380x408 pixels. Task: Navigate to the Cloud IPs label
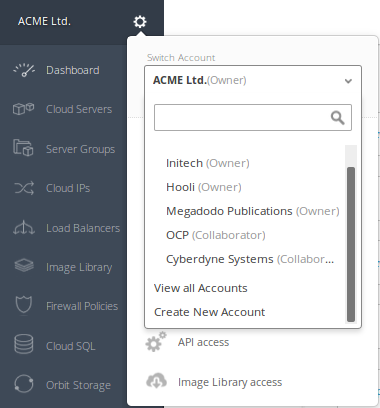(x=68, y=188)
